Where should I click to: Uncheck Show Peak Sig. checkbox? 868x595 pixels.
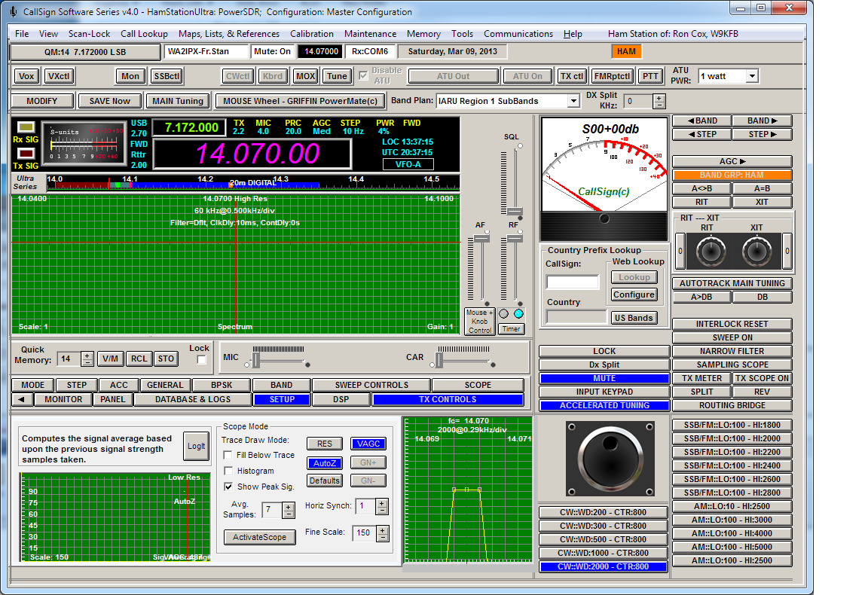pos(228,487)
